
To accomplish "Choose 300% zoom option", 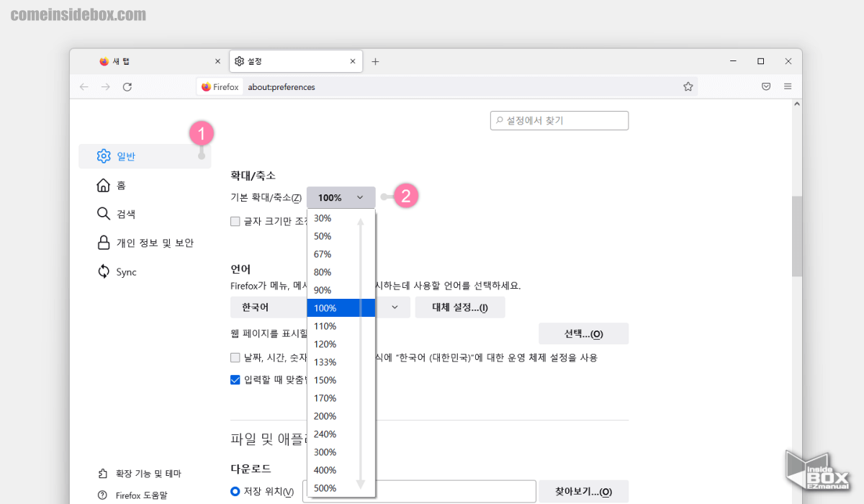I will (341, 452).
